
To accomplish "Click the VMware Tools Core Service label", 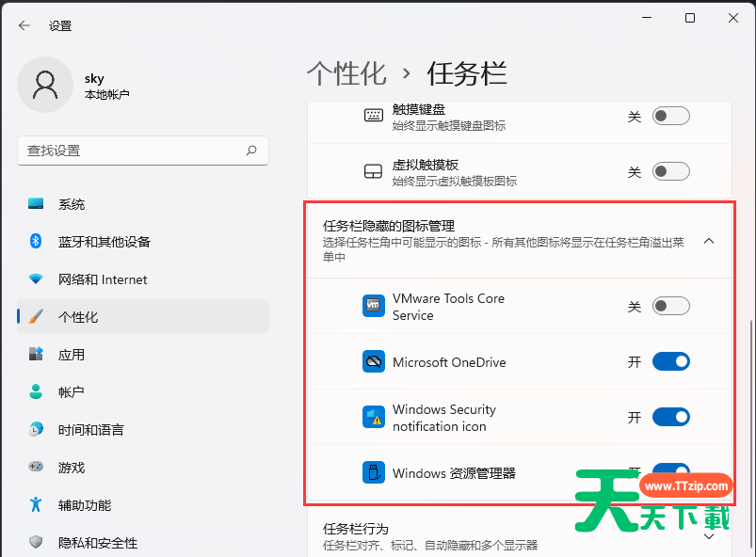I will (448, 307).
